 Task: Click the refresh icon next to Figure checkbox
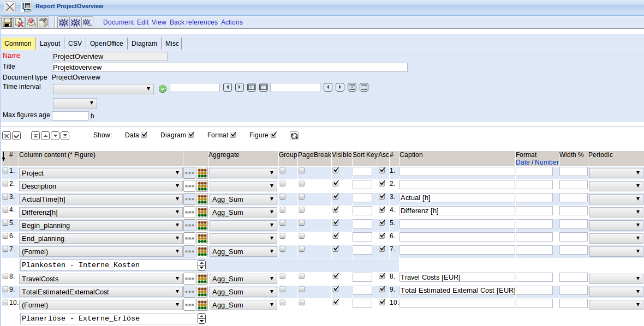coord(294,136)
